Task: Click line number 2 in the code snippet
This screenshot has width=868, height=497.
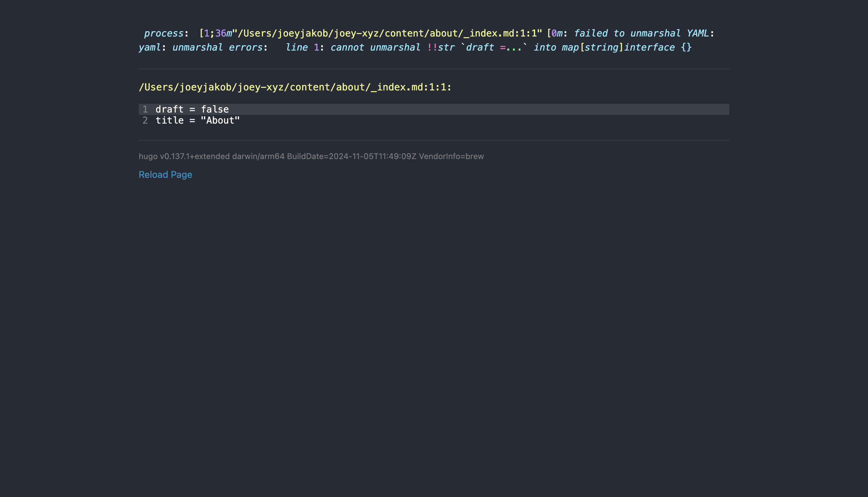Action: click(145, 121)
